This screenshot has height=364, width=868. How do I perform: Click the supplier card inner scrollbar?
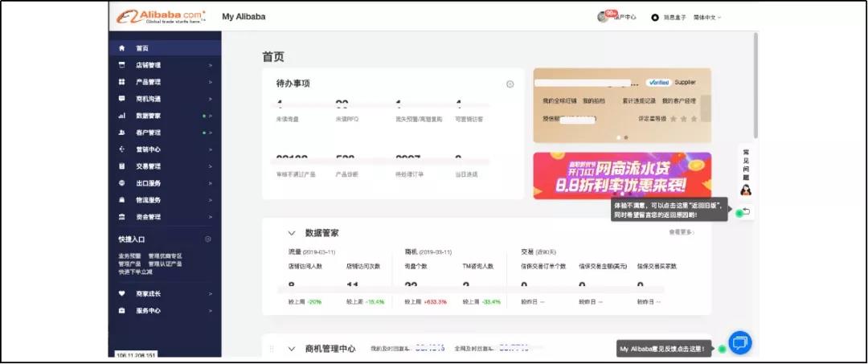(x=706, y=108)
